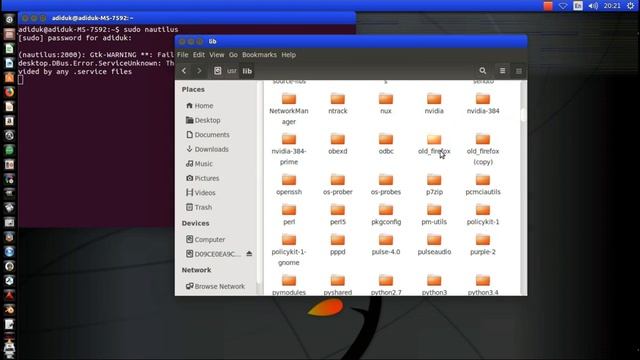Select the openssh folder icon
This screenshot has height=360, width=640.
tap(289, 180)
